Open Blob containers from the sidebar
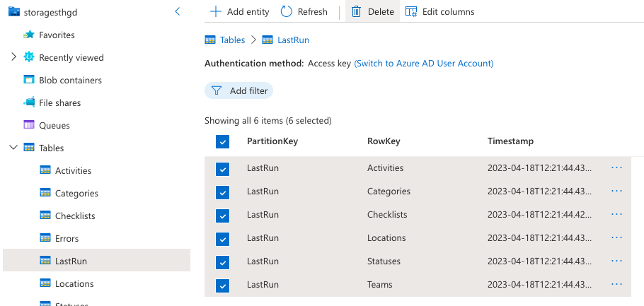644x306 pixels. point(69,80)
